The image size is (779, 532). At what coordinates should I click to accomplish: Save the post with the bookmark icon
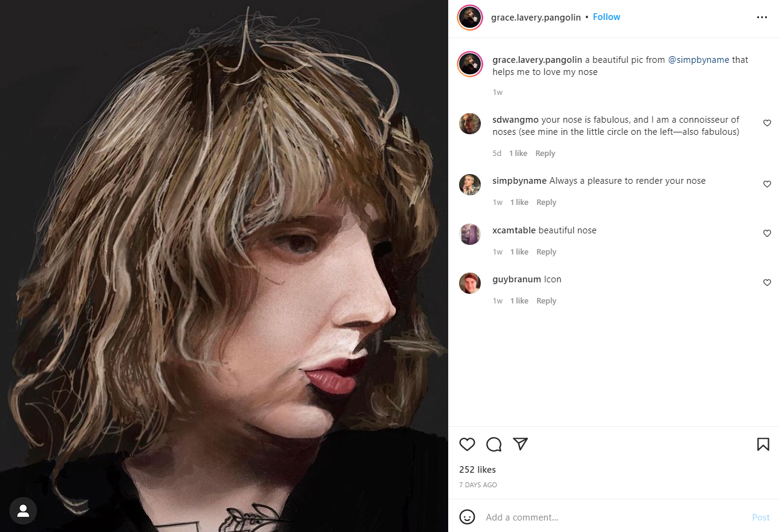pos(763,444)
